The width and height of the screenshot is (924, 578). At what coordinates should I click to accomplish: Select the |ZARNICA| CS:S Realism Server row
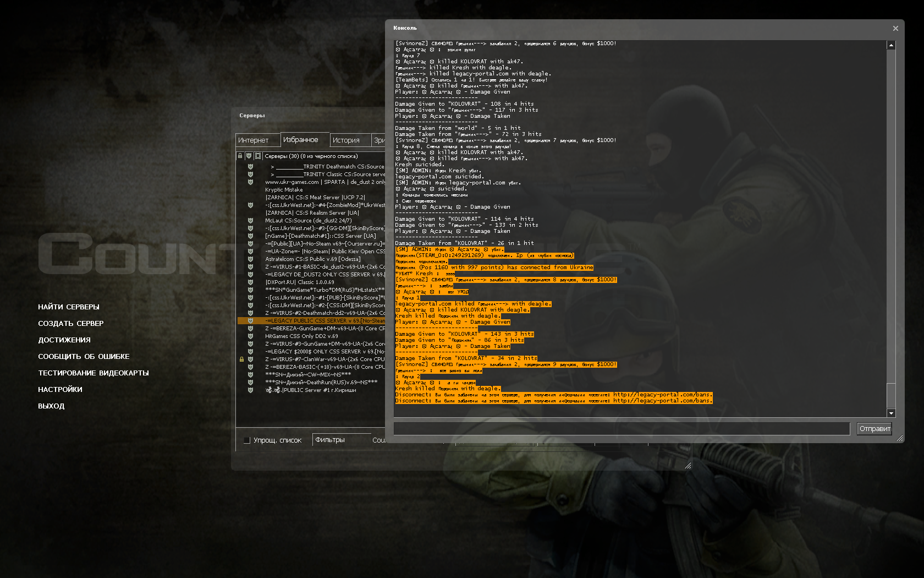(311, 213)
